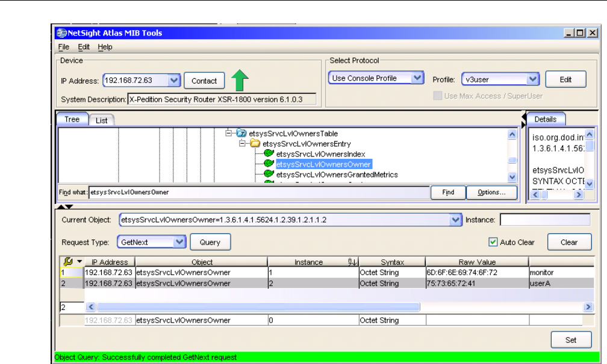Image resolution: width=607 pixels, height=364 pixels.
Task: Click the 'monitor' value cell
Action: (x=561, y=273)
